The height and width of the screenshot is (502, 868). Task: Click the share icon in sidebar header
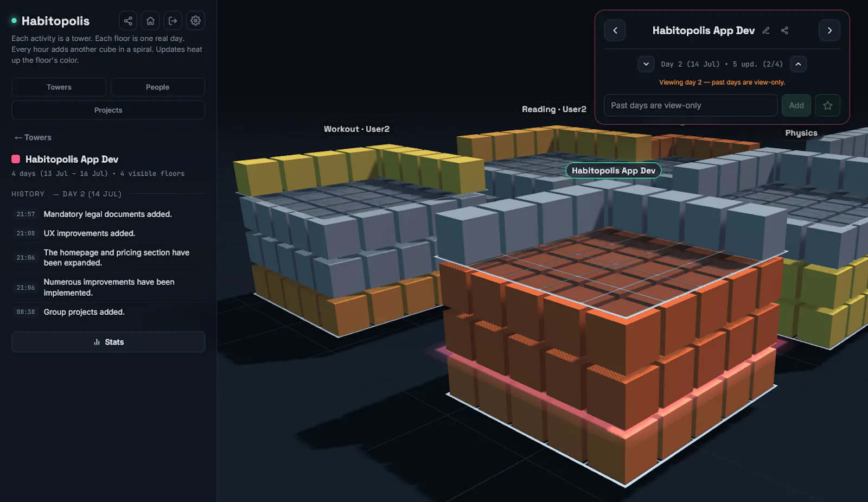point(128,21)
